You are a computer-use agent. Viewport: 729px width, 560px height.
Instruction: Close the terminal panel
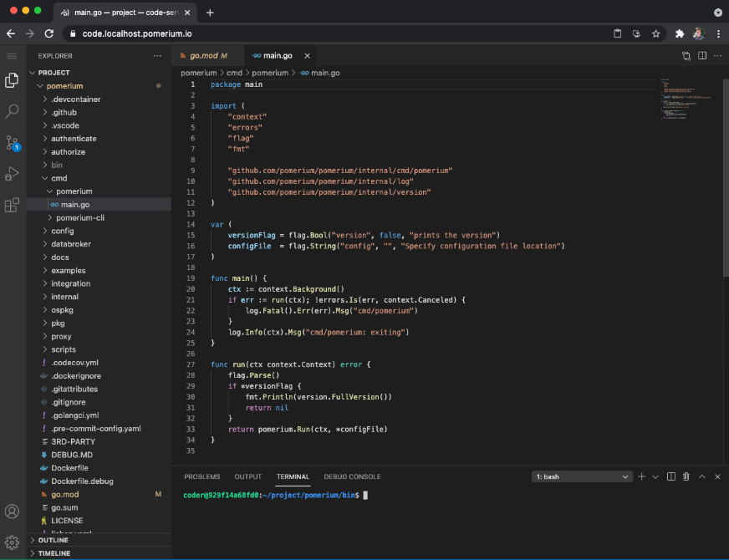[717, 476]
